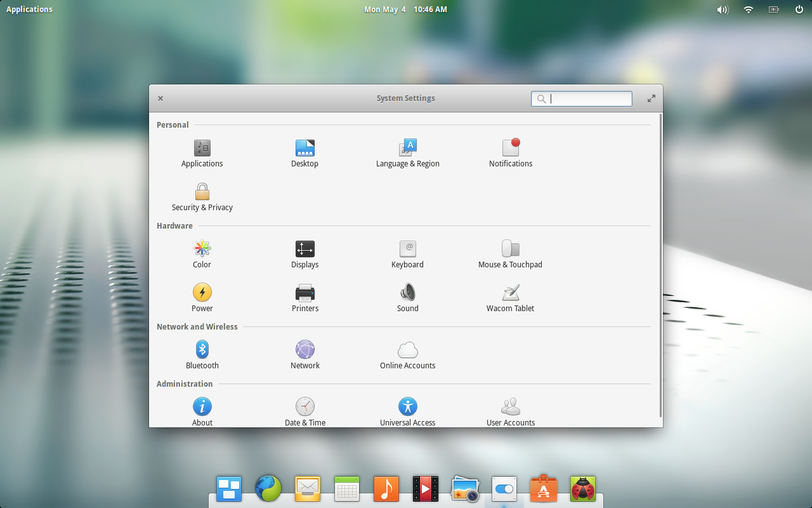The height and width of the screenshot is (508, 812).
Task: Open the Applications menu in the top panel
Action: click(x=29, y=9)
